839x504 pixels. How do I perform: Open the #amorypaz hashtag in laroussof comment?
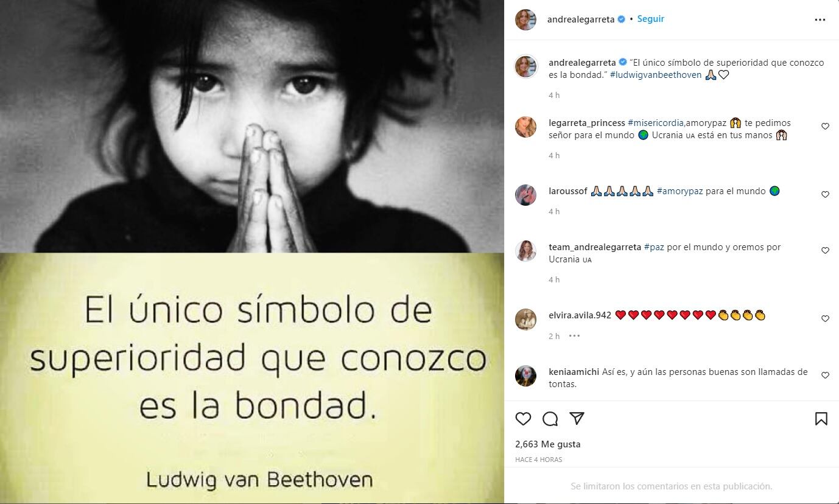pos(679,191)
